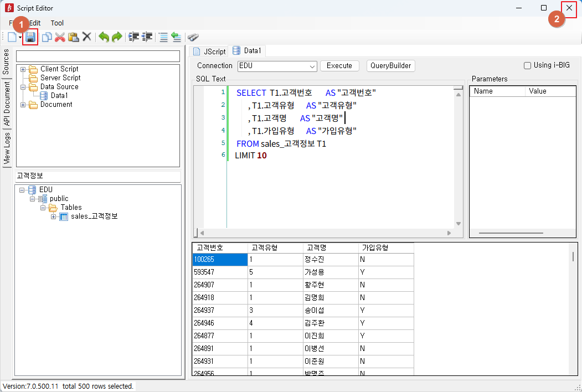Viewport: 582px width, 392px height.
Task: Collapse the EDU database tree node
Action: click(x=22, y=190)
